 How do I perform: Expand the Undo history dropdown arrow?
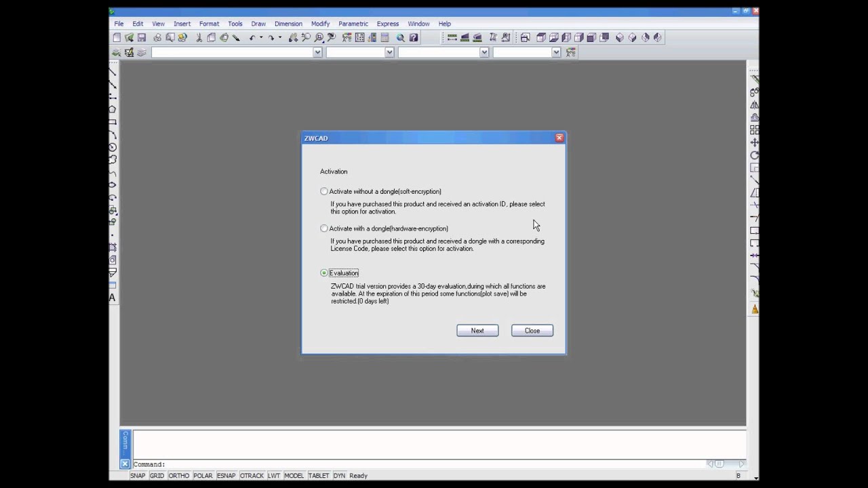point(261,38)
